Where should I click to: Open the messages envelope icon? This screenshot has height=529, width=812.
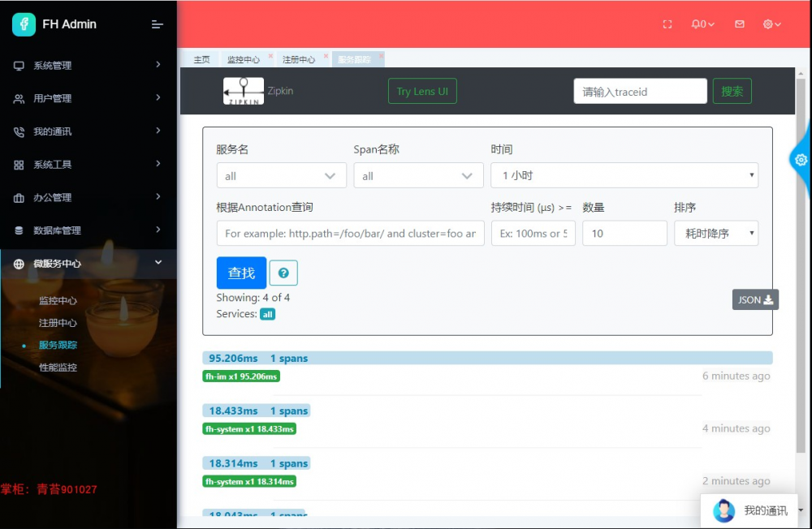739,24
